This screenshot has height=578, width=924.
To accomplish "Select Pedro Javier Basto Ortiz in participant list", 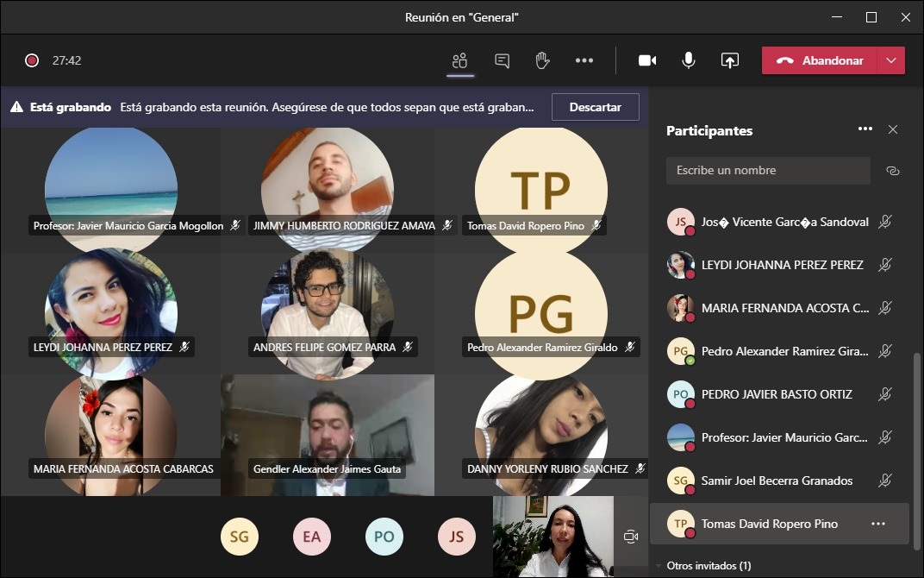I will click(776, 394).
